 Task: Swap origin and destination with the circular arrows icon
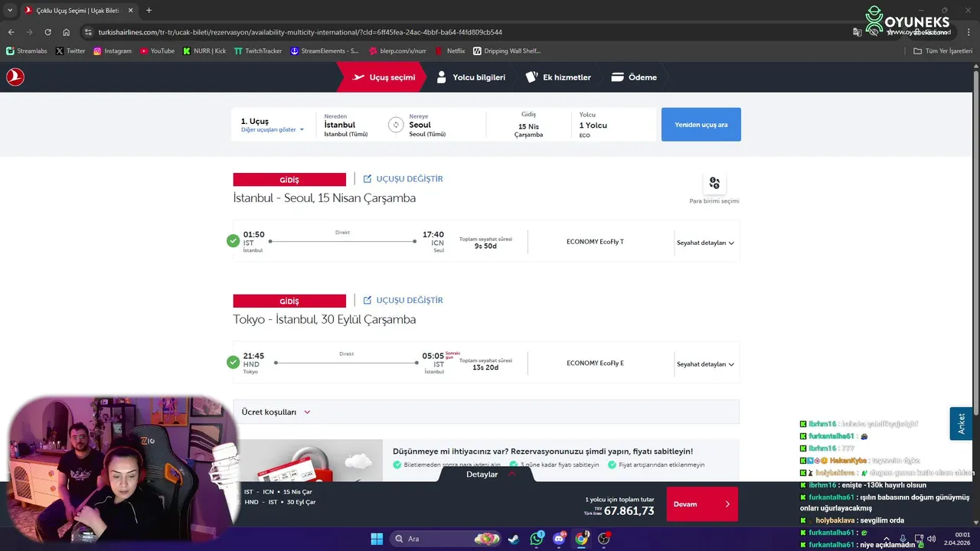pyautogui.click(x=396, y=125)
